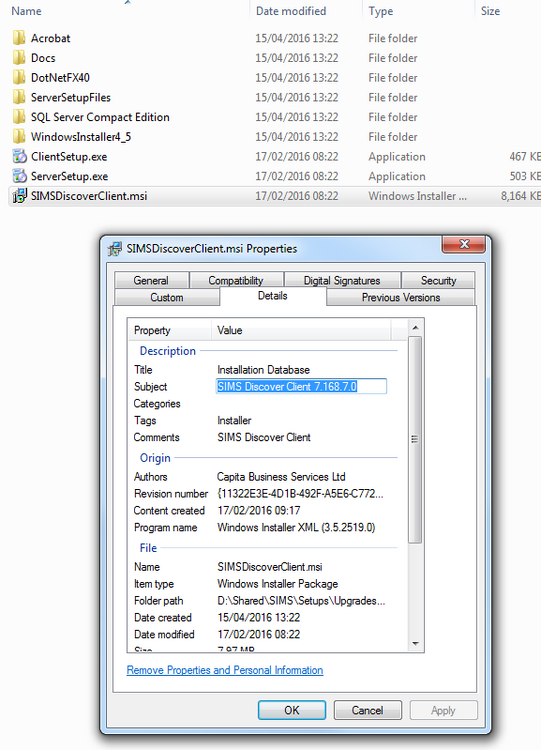Click the scrollbar up arrow in Details list
This screenshot has height=750, width=541.
pyautogui.click(x=415, y=328)
